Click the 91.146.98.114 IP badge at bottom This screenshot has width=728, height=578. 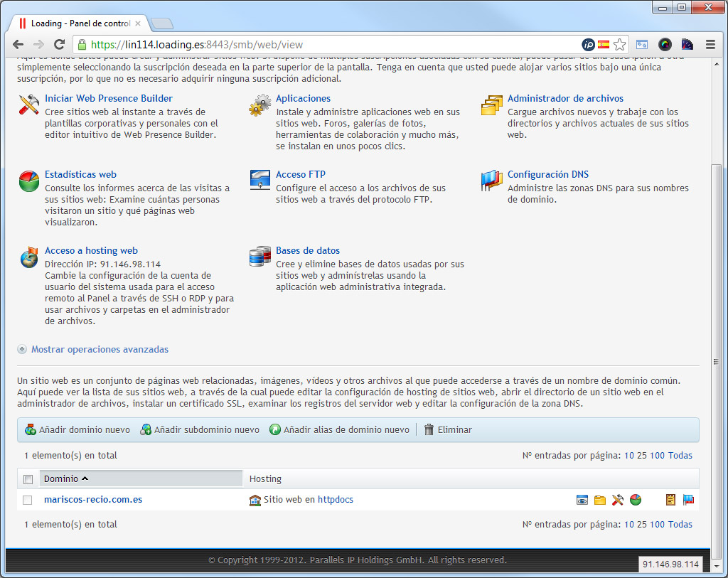click(x=670, y=564)
